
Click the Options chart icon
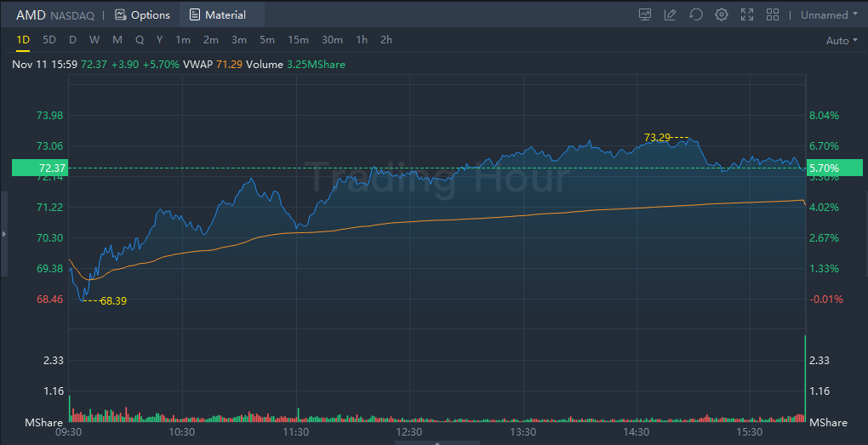point(120,14)
